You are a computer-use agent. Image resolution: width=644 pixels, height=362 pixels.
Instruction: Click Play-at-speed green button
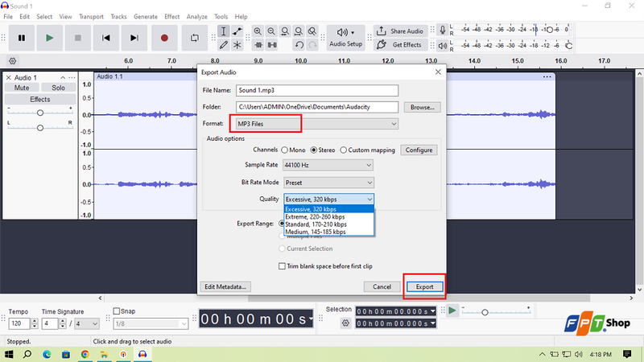[452, 311]
